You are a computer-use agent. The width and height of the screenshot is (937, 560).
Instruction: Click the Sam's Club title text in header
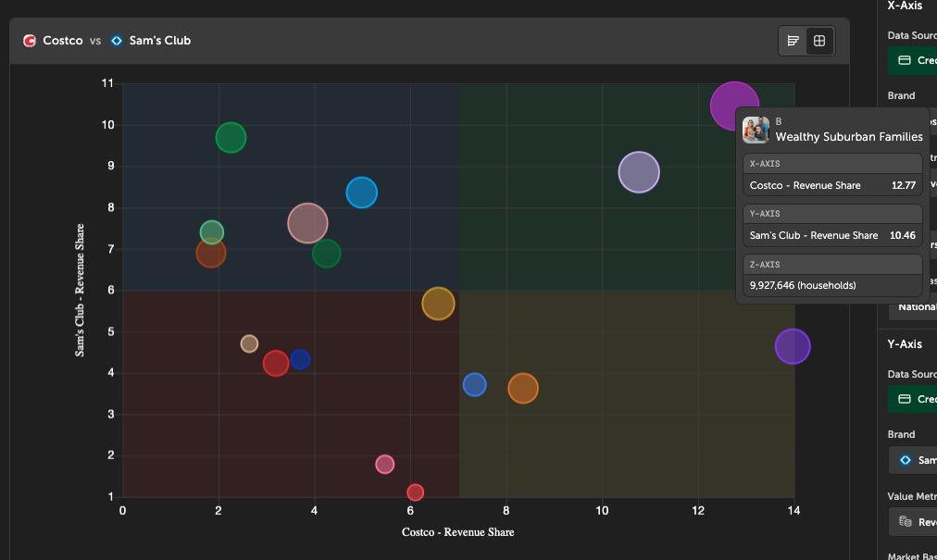point(160,41)
